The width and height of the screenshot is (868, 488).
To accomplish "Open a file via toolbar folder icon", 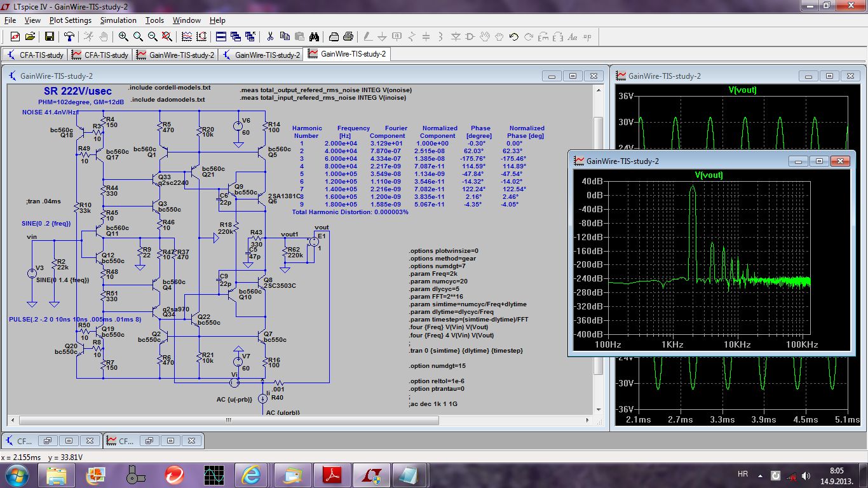I will point(30,37).
